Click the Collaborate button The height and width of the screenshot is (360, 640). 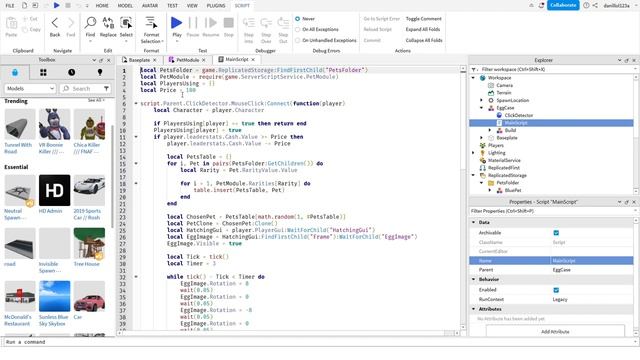pos(563,5)
